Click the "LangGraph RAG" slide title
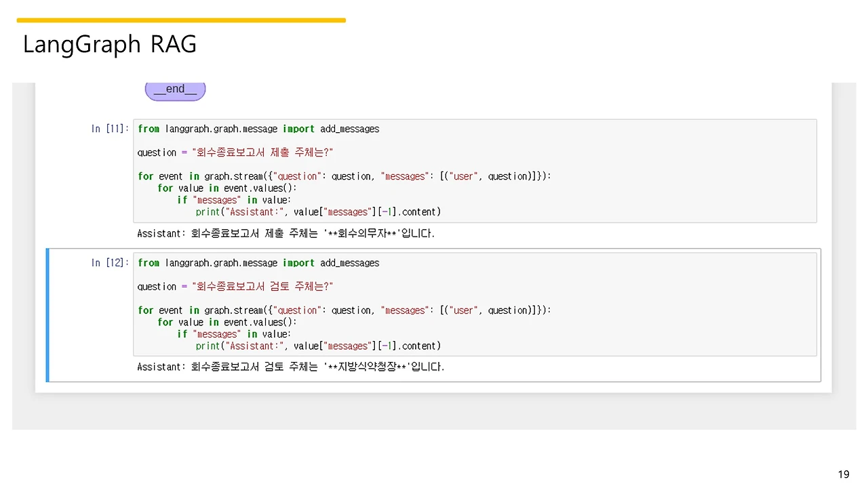The width and height of the screenshot is (868, 488). [x=110, y=45]
